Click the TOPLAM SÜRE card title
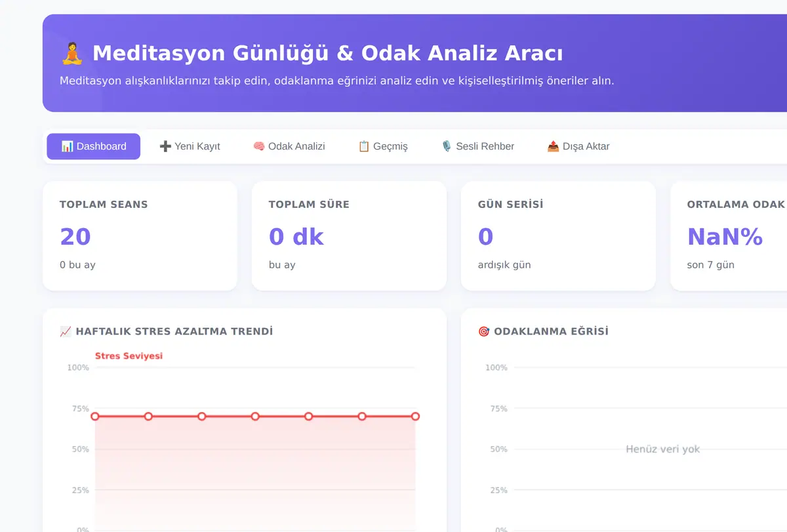 (x=309, y=205)
